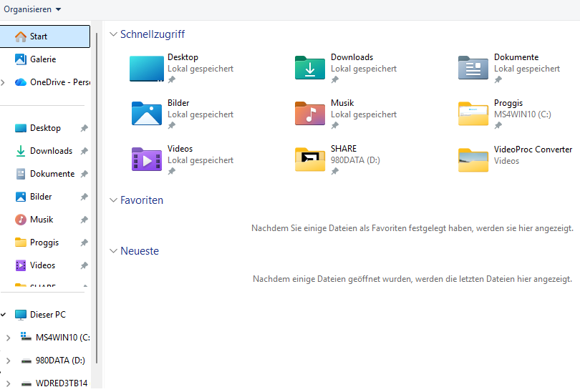The width and height of the screenshot is (580, 392).
Task: Open the Organisieren dropdown menu
Action: point(32,9)
